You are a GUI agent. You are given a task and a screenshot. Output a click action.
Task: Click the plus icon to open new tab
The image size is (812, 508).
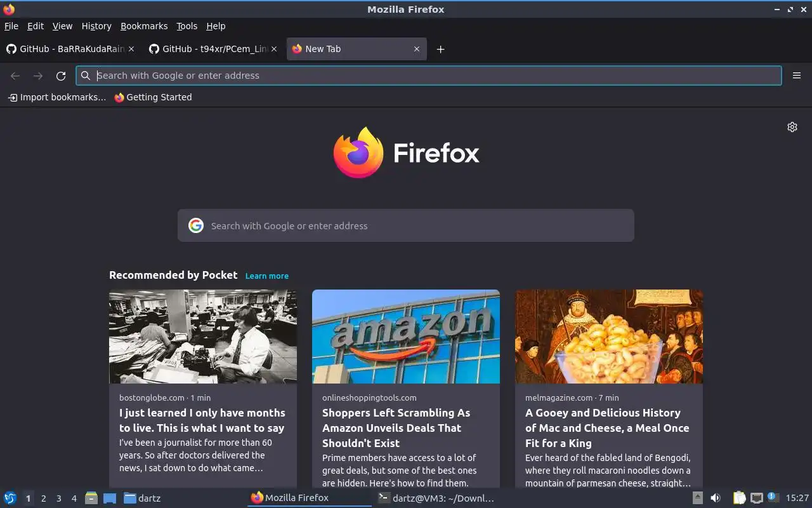pyautogui.click(x=440, y=49)
